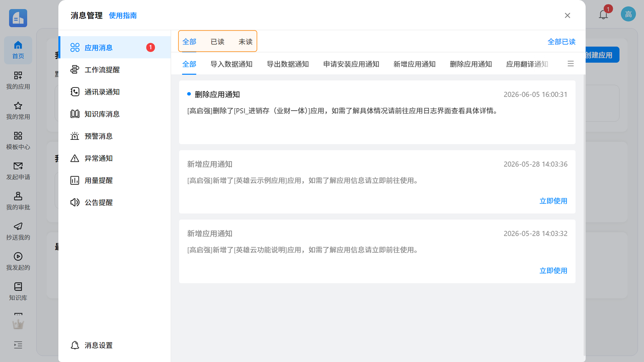Select 应用消息 category

tap(115, 47)
